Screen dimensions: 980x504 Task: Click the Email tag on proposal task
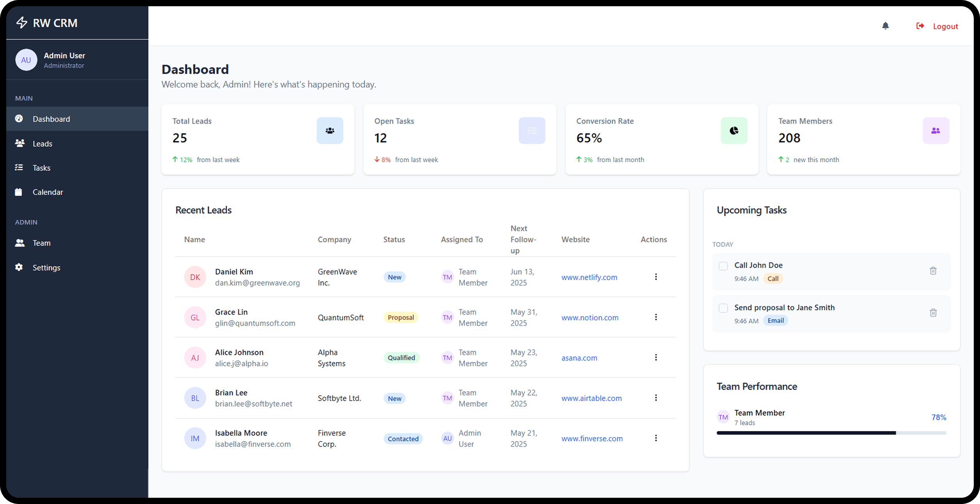point(776,321)
